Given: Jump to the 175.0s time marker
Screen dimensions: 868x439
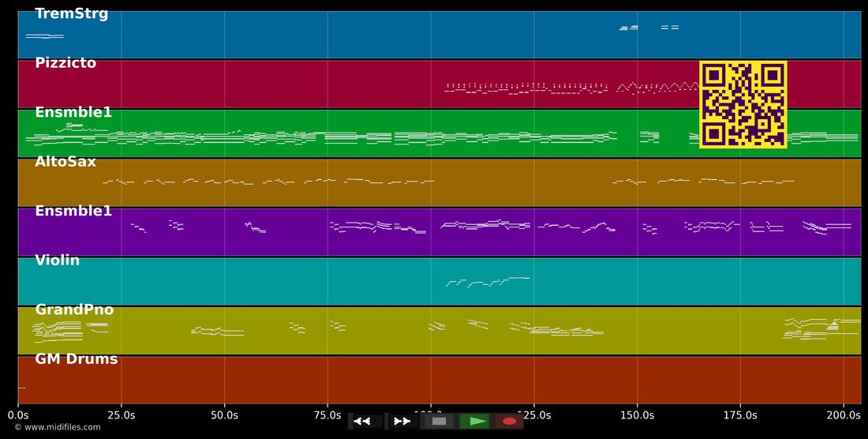Looking at the screenshot, I should point(740,415).
